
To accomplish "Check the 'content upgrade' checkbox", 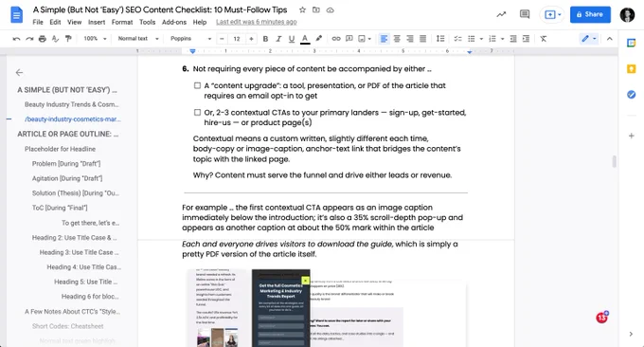I will click(197, 85).
